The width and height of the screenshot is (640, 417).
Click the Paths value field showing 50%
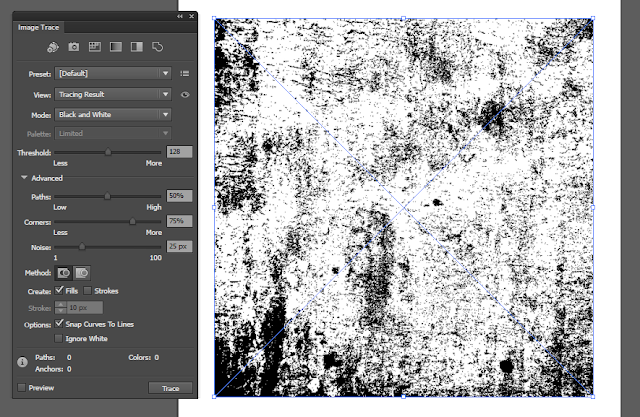pyautogui.click(x=180, y=196)
